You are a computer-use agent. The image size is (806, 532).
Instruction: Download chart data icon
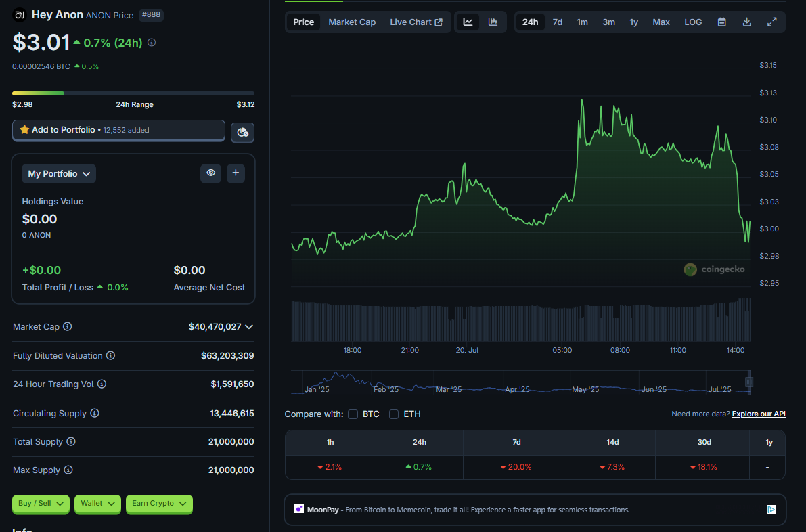click(x=747, y=22)
